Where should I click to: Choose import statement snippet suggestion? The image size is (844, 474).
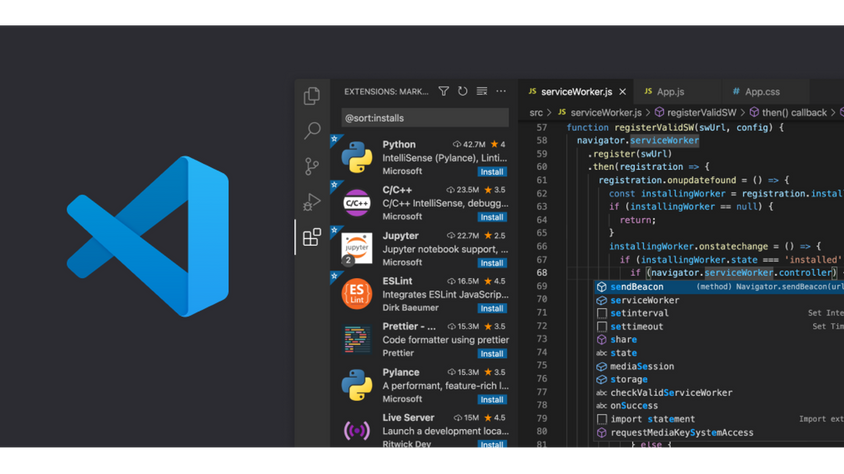(719, 419)
